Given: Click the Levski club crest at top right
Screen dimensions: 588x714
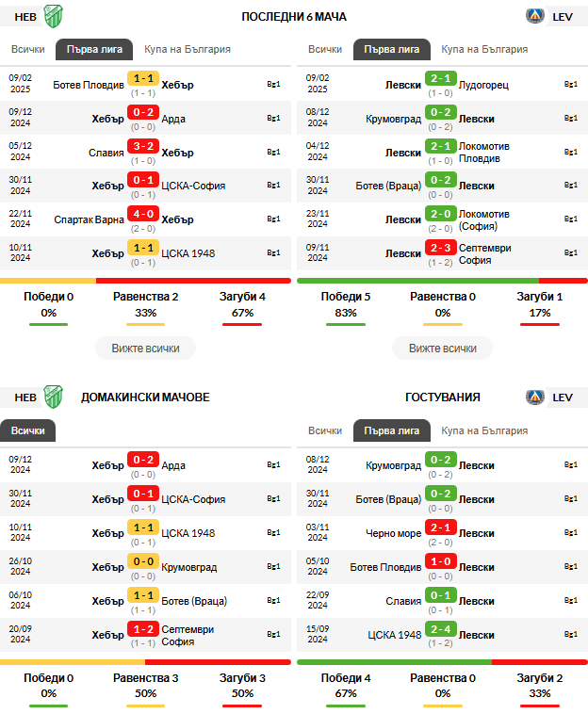Looking at the screenshot, I should click(x=535, y=16).
